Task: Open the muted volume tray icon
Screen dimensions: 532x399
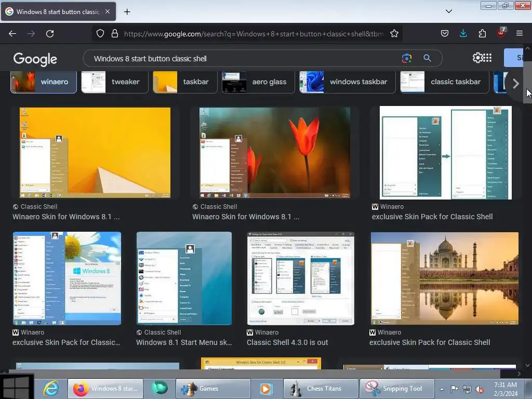Action: (x=480, y=389)
